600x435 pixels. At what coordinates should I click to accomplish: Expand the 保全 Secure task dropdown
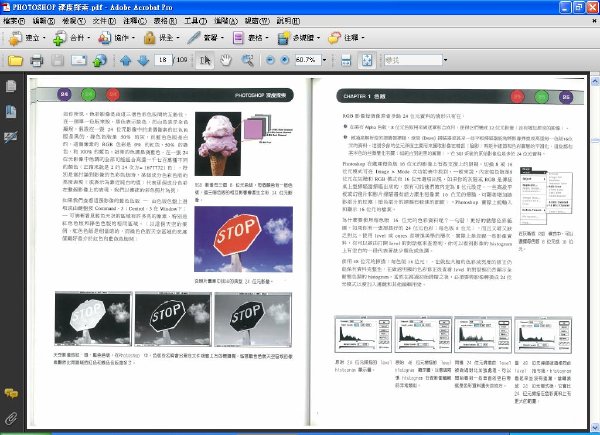(x=178, y=38)
